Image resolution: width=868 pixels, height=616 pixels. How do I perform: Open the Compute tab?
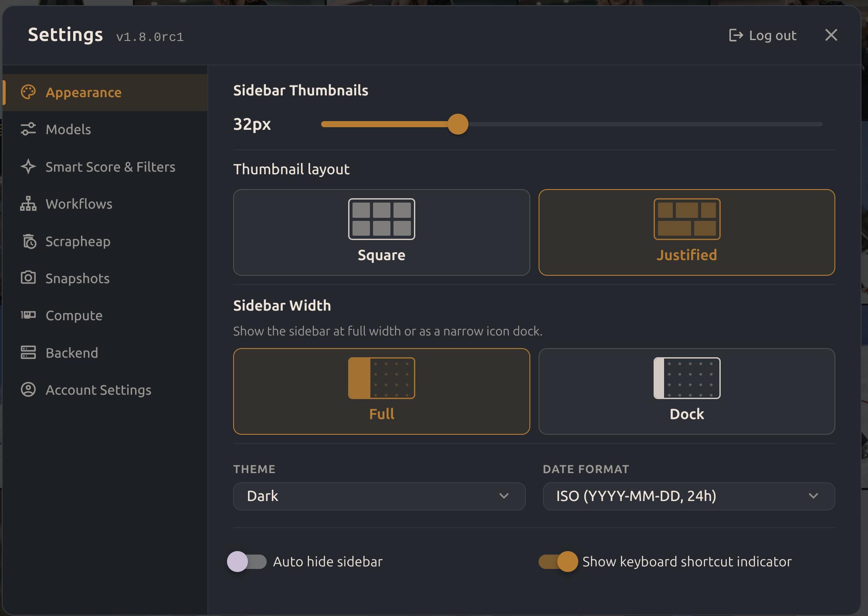[105, 315]
